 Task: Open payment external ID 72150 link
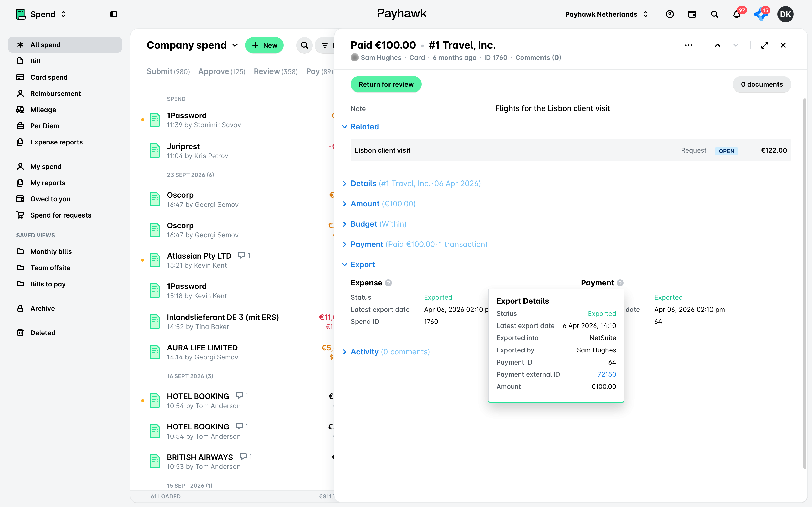[x=607, y=374]
